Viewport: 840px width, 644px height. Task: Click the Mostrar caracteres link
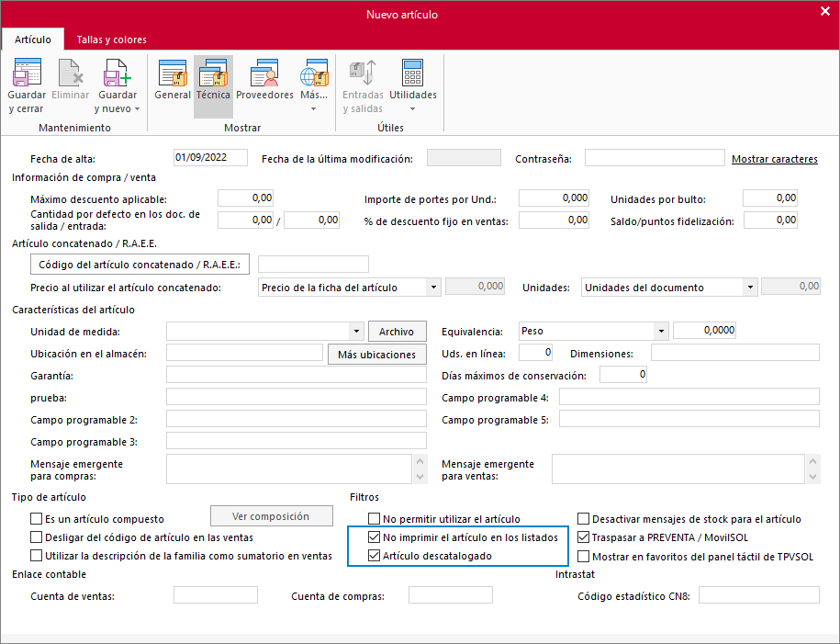(774, 159)
